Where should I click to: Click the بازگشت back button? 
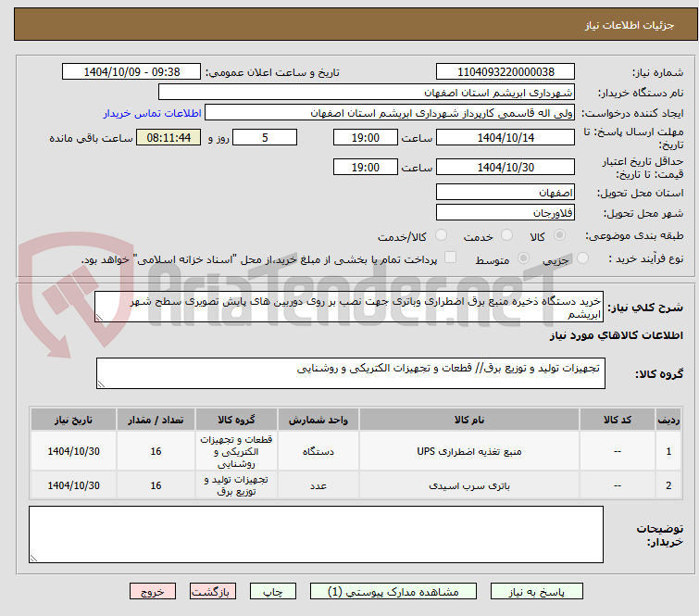point(213,590)
